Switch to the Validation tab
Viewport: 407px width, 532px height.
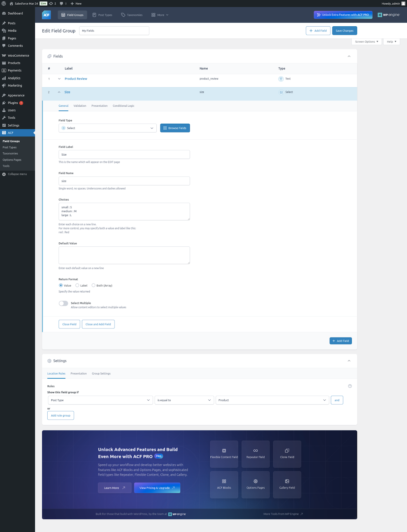(x=80, y=106)
